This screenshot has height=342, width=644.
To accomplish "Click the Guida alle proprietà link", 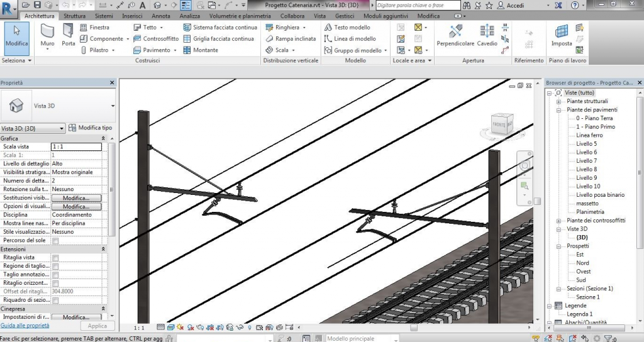I will tap(25, 326).
